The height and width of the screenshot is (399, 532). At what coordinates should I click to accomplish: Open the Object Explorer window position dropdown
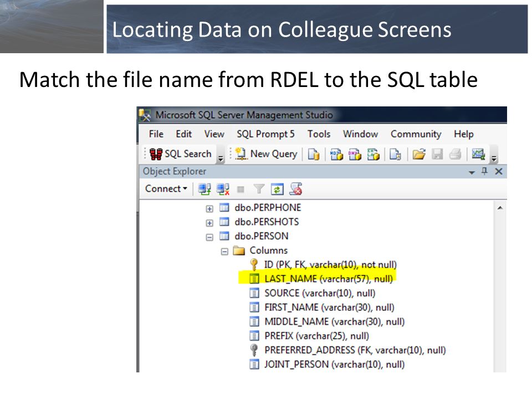tap(471, 172)
